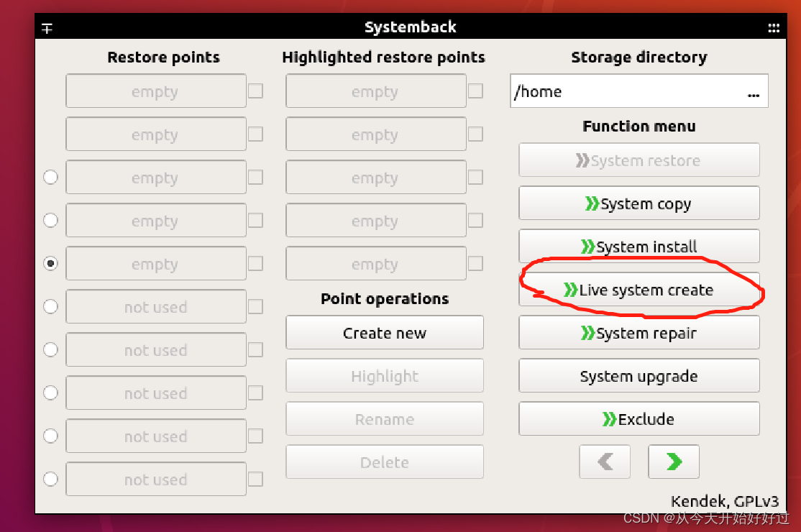
Task: Click the gray back arrow button
Action: pos(605,462)
